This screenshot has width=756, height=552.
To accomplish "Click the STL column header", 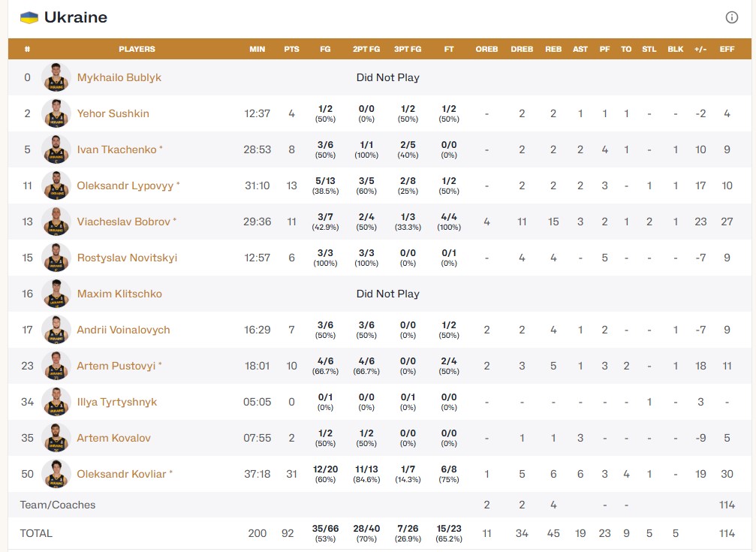I will (x=649, y=50).
